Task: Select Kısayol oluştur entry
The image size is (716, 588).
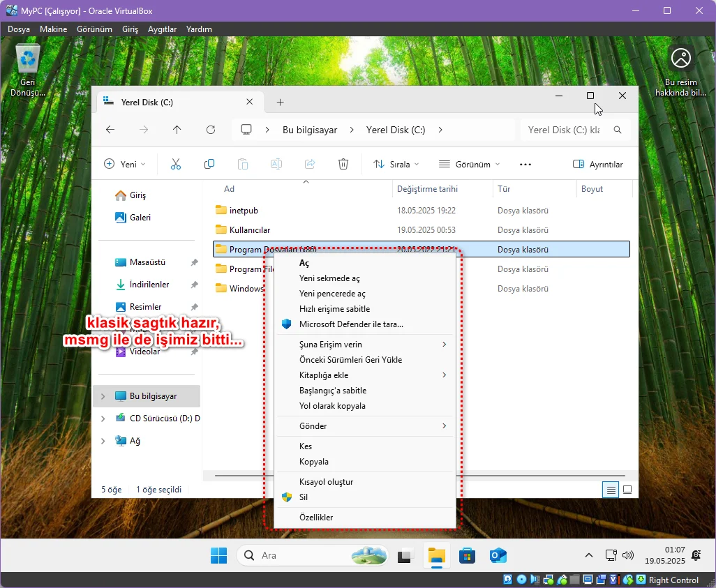Action: click(365, 482)
